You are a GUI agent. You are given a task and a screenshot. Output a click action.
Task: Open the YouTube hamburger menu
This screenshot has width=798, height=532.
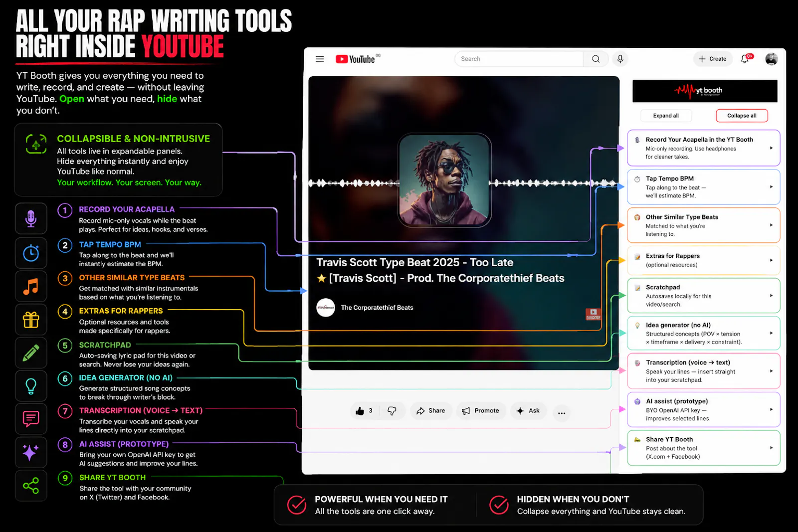[320, 59]
